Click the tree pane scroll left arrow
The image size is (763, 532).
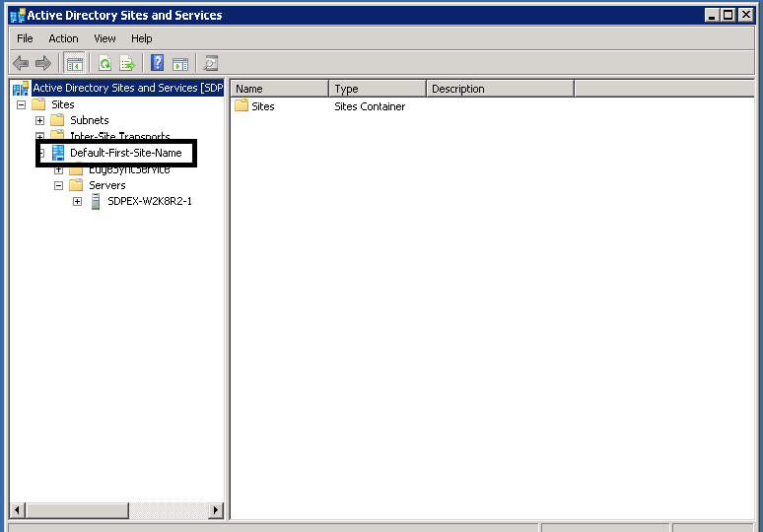click(x=17, y=510)
